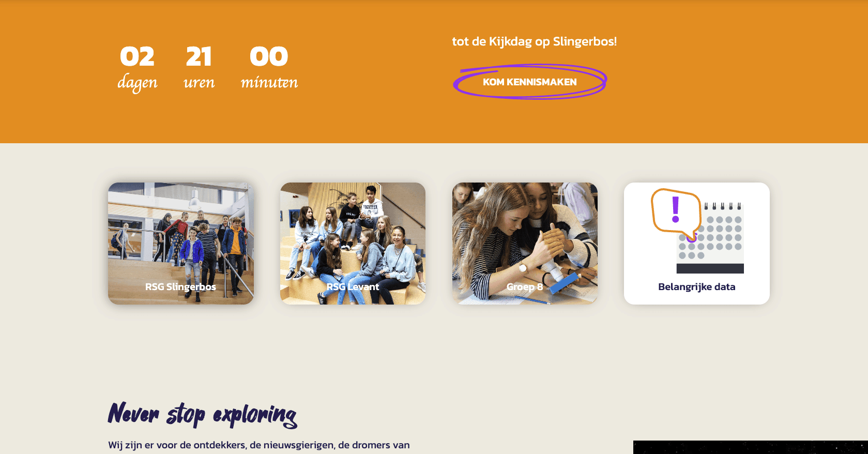868x454 pixels.
Task: Click the 'Wij zijn er voor de ontdekkers' paragraph
Action: click(259, 445)
